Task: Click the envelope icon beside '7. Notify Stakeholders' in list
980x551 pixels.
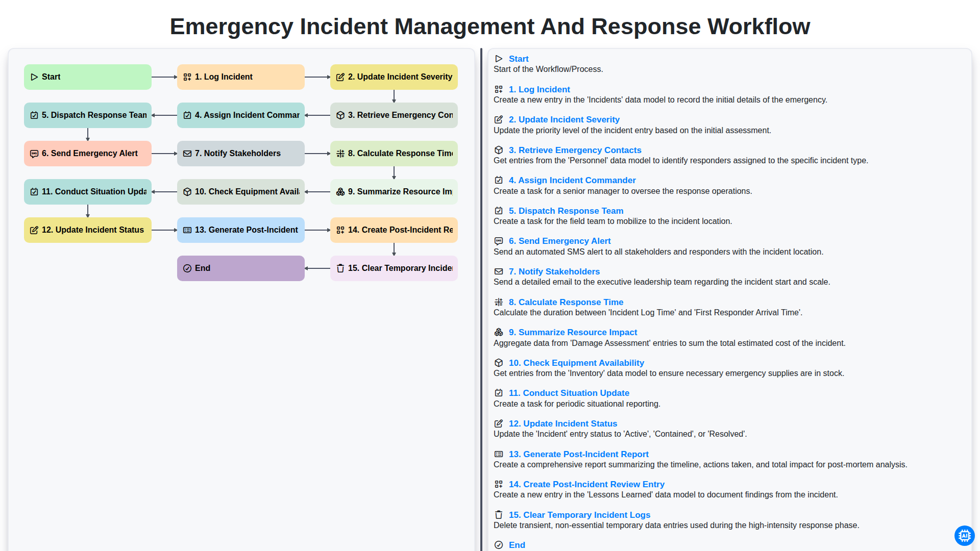Action: coord(499,271)
